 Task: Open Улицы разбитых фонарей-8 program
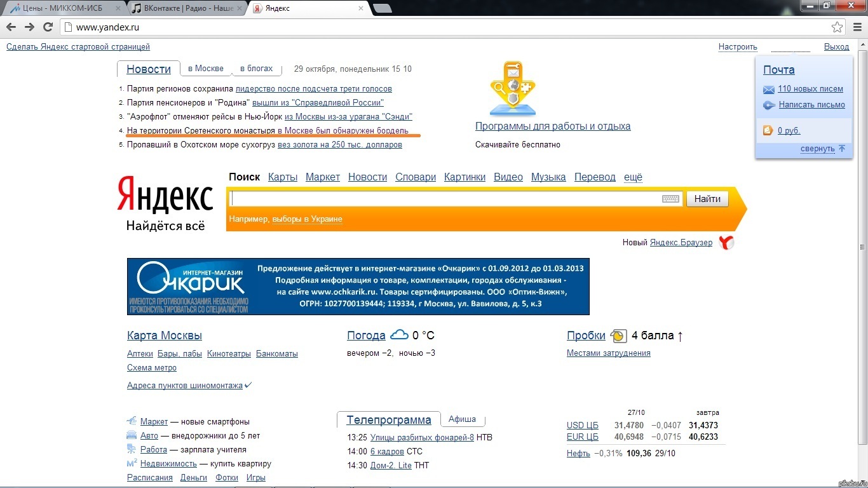coord(422,437)
